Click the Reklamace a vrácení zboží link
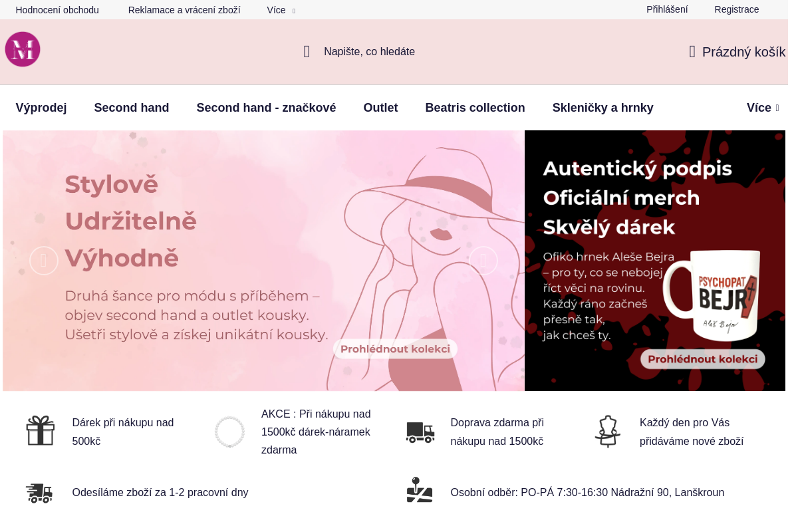 (184, 9)
